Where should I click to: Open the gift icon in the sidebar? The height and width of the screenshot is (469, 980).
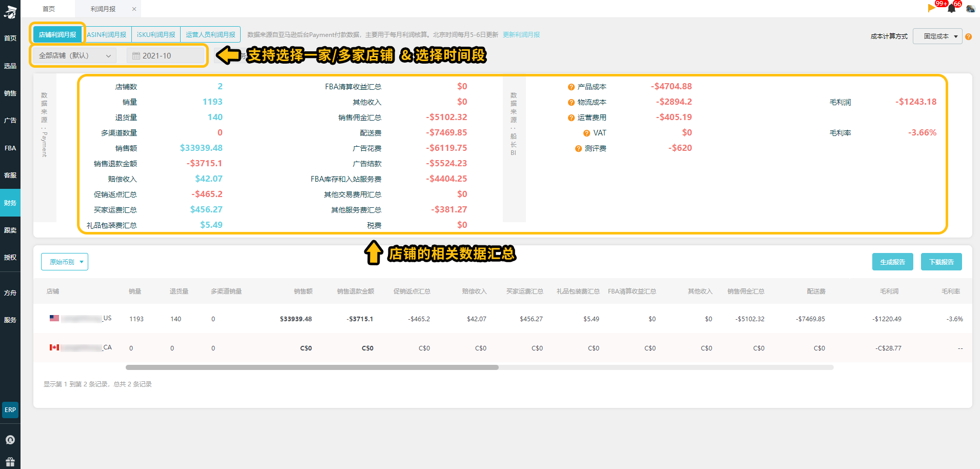(x=10, y=461)
